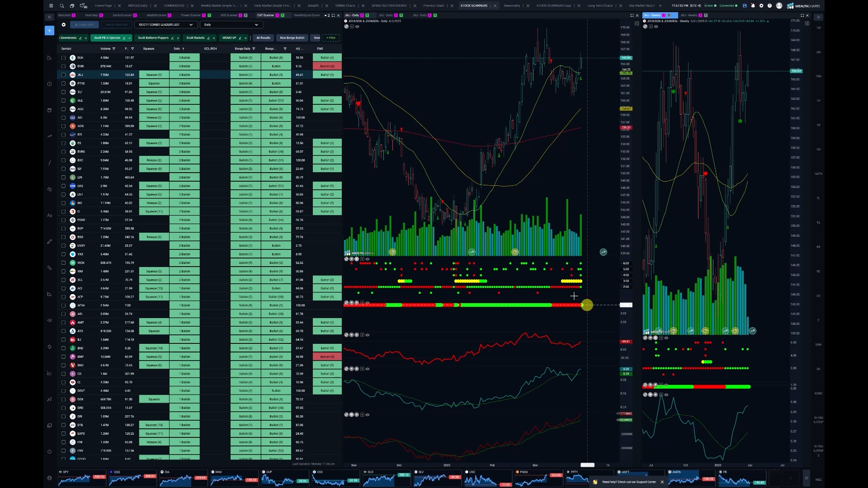Open the Volume column filter

pyautogui.click(x=113, y=49)
